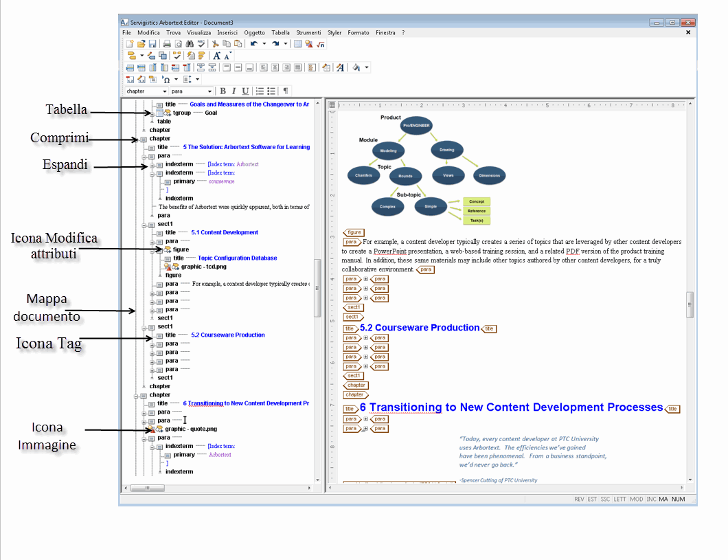Open the File menu
The height and width of the screenshot is (560, 728).
point(127,33)
